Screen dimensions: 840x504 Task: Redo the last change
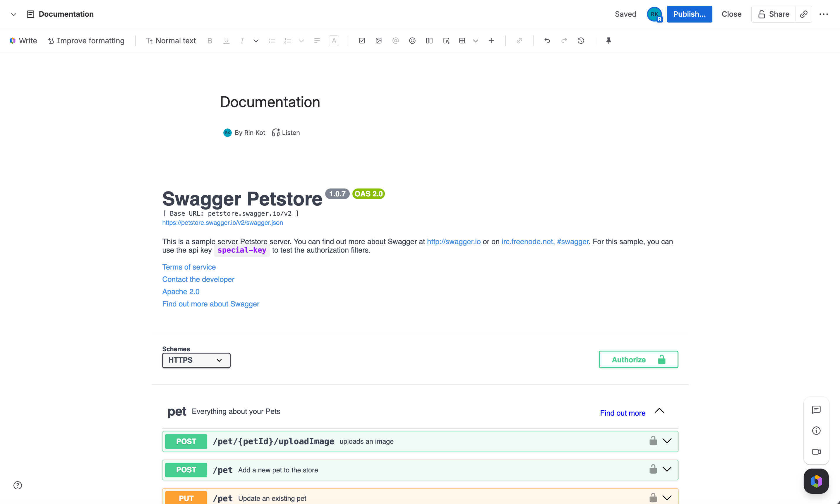tap(564, 41)
